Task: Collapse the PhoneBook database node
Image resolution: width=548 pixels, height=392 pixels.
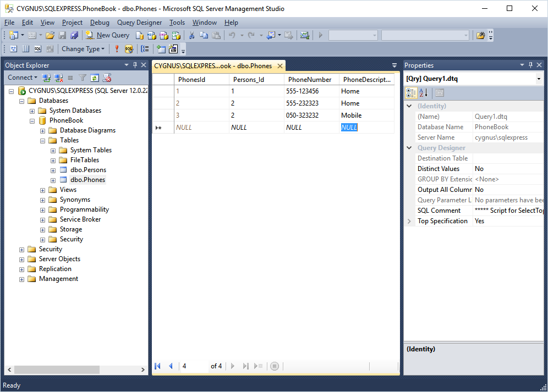Action: [x=32, y=122]
